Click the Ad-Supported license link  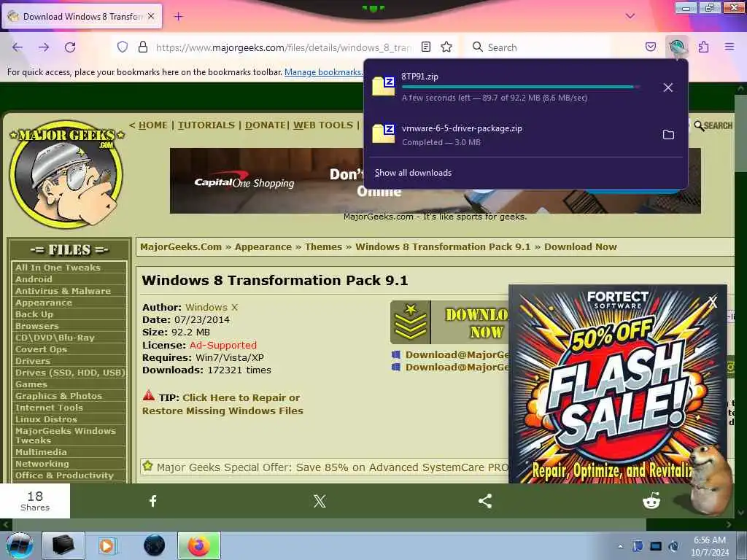coord(223,345)
